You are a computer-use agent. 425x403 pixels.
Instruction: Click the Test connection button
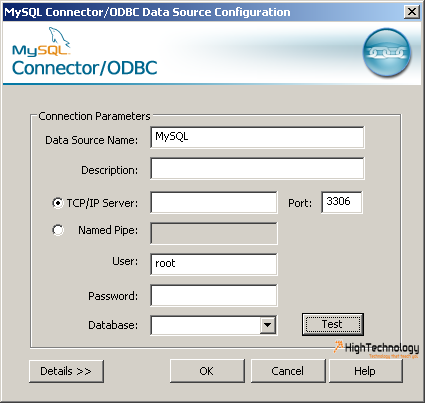(333, 324)
